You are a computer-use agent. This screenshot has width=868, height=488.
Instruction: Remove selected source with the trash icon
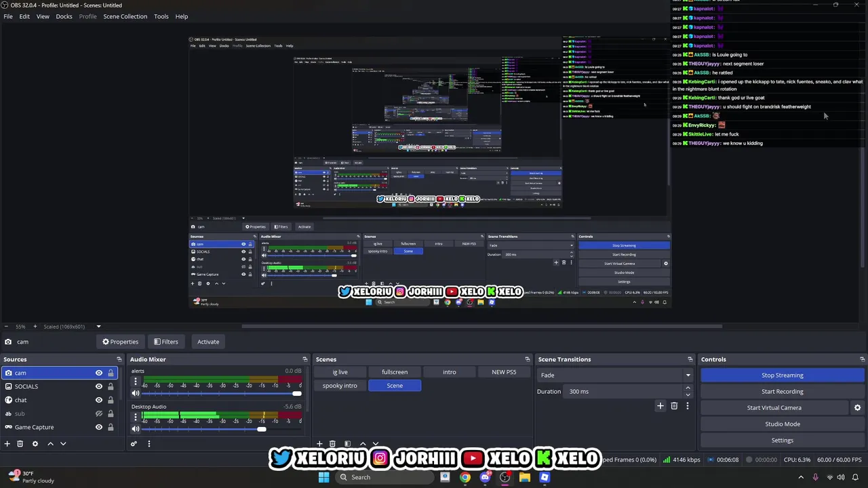tap(20, 444)
